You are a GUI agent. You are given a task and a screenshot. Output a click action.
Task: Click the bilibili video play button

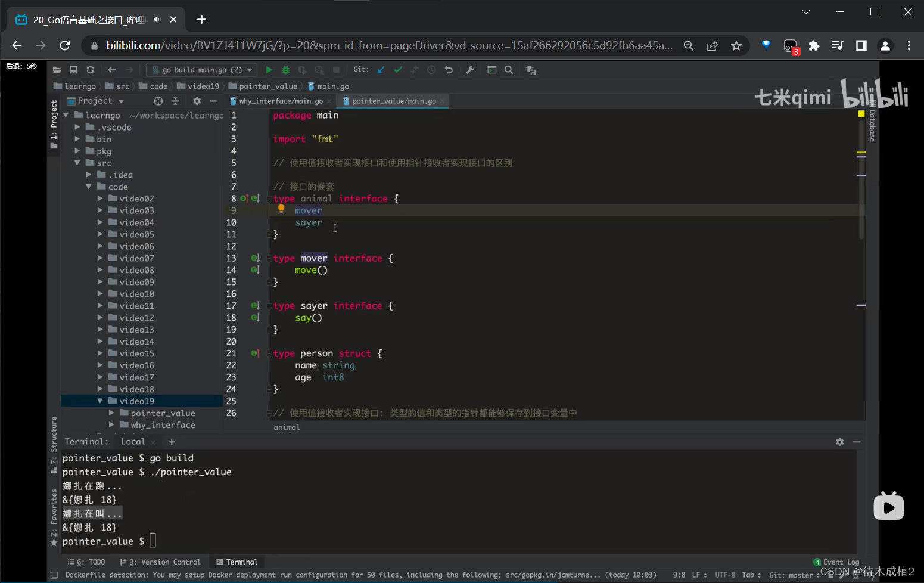(x=889, y=506)
